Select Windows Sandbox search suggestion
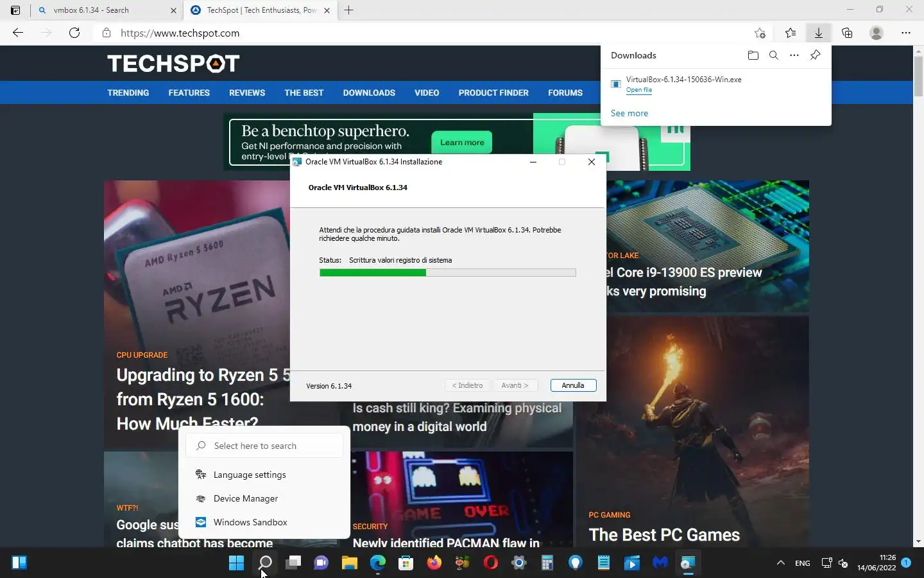This screenshot has height=578, width=924. [264, 522]
